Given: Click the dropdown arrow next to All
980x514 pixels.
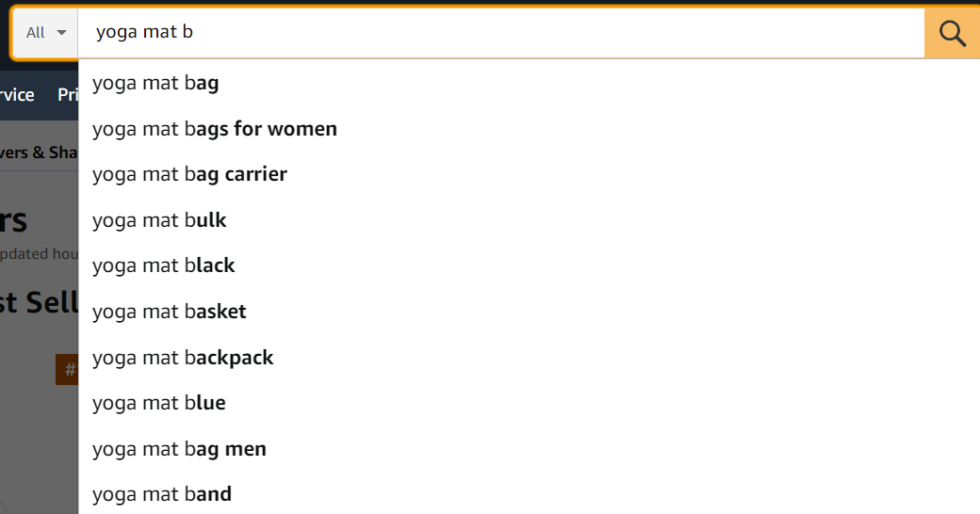Looking at the screenshot, I should [x=61, y=33].
